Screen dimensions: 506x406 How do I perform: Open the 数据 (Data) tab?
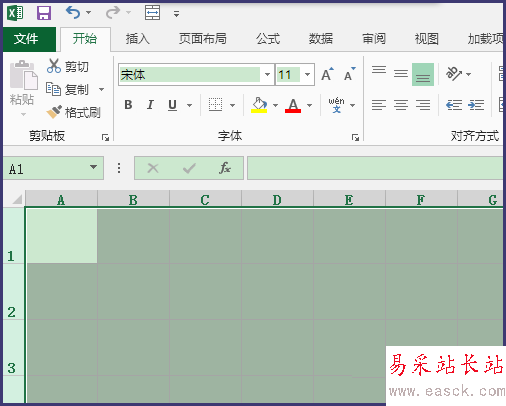click(321, 39)
